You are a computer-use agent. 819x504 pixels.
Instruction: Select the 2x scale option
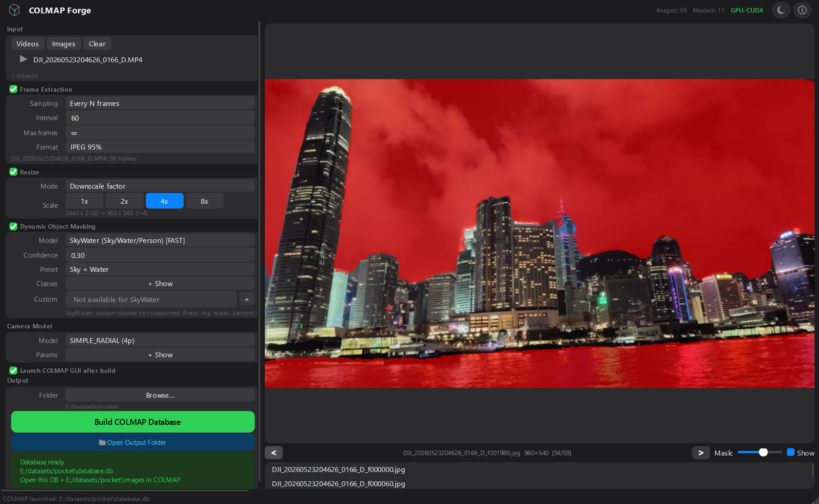[x=125, y=201]
